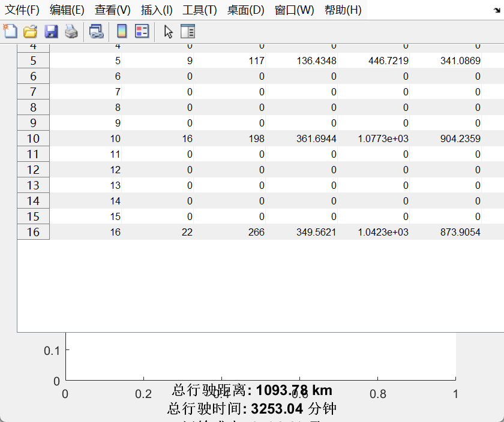The image size is (504, 422).
Task: Open the 桌面(D) menu
Action: tap(245, 10)
